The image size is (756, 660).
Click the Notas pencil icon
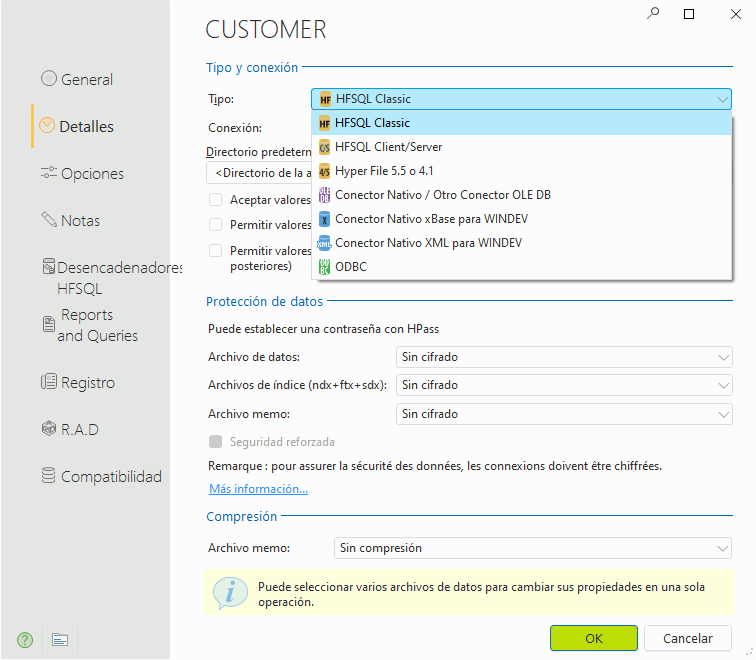pos(49,219)
